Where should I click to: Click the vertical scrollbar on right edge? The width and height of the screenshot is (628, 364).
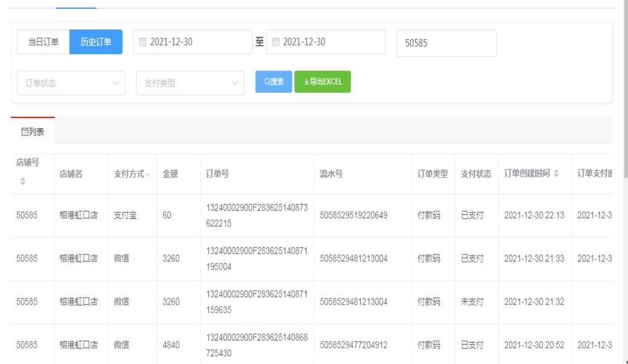[x=623, y=180]
